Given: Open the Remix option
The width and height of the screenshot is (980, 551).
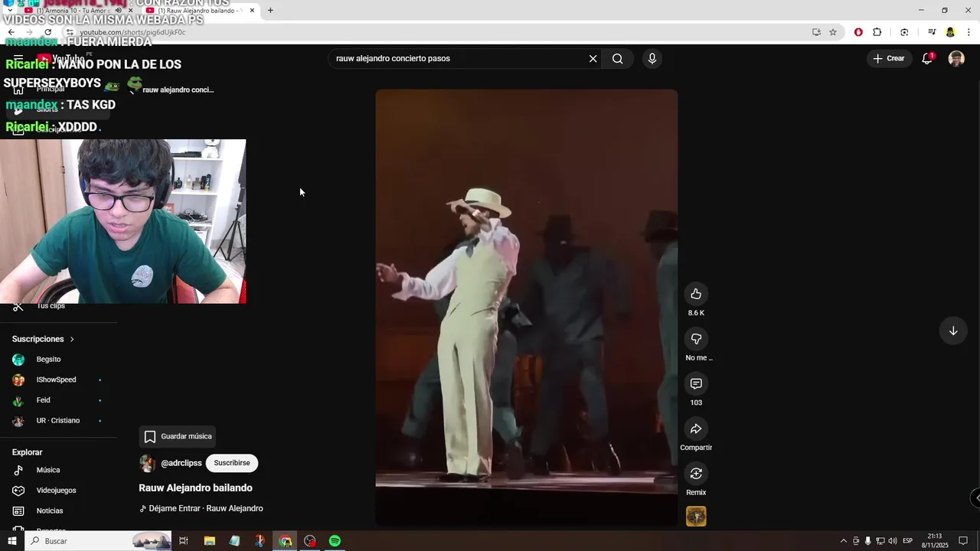Looking at the screenshot, I should click(696, 473).
